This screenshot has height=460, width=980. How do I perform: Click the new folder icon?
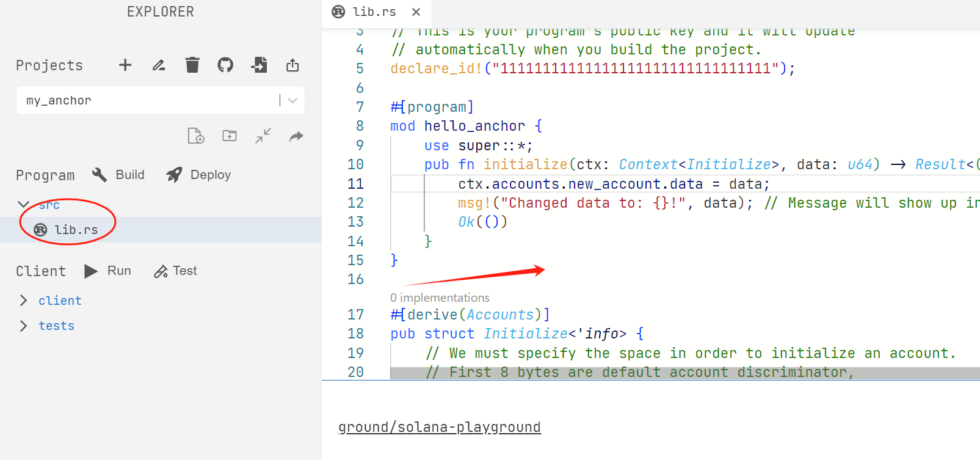[x=230, y=136]
